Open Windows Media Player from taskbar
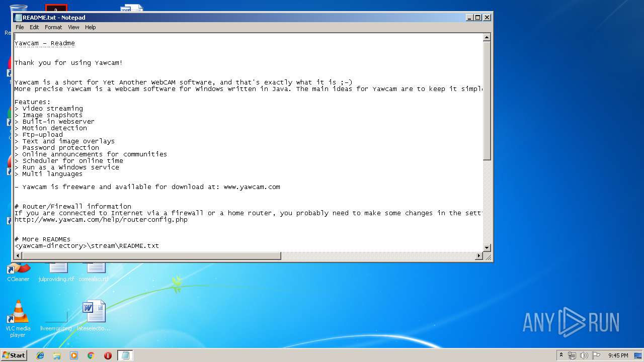644x362 pixels. click(74, 355)
